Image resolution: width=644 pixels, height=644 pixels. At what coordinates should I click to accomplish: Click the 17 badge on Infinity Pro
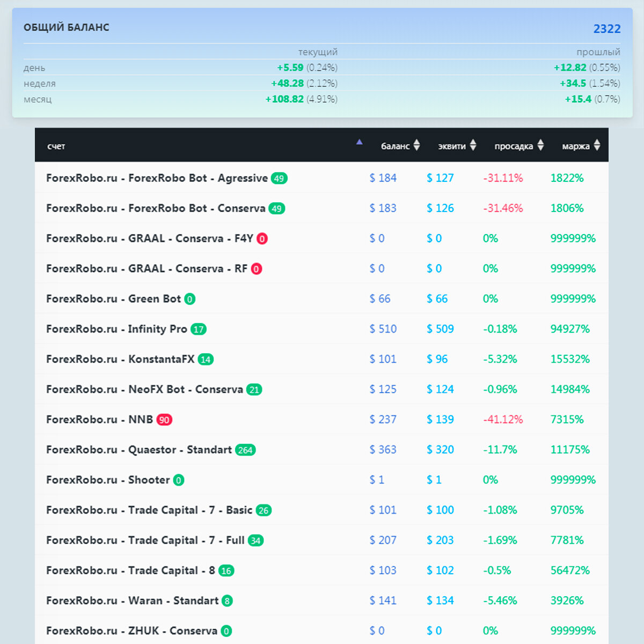point(199,329)
